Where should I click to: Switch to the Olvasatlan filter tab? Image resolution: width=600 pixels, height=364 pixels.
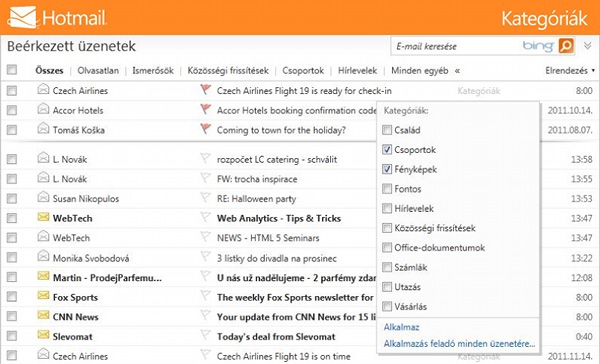pos(98,70)
